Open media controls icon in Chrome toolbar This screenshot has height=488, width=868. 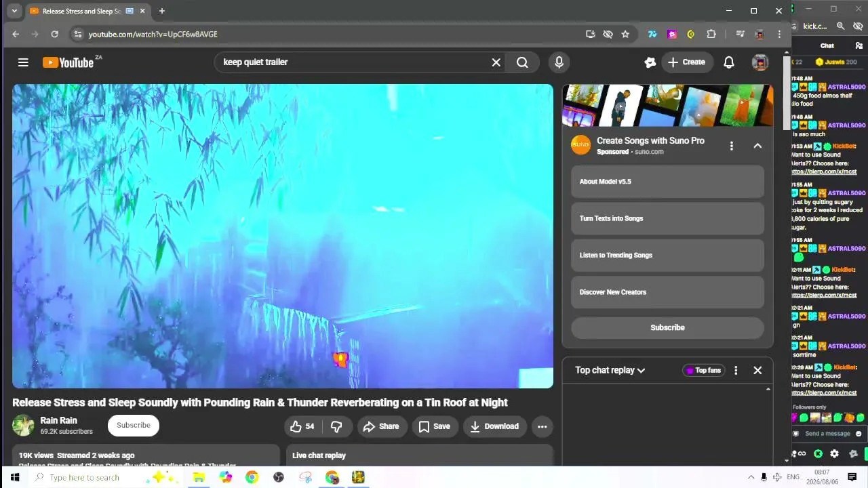point(740,34)
